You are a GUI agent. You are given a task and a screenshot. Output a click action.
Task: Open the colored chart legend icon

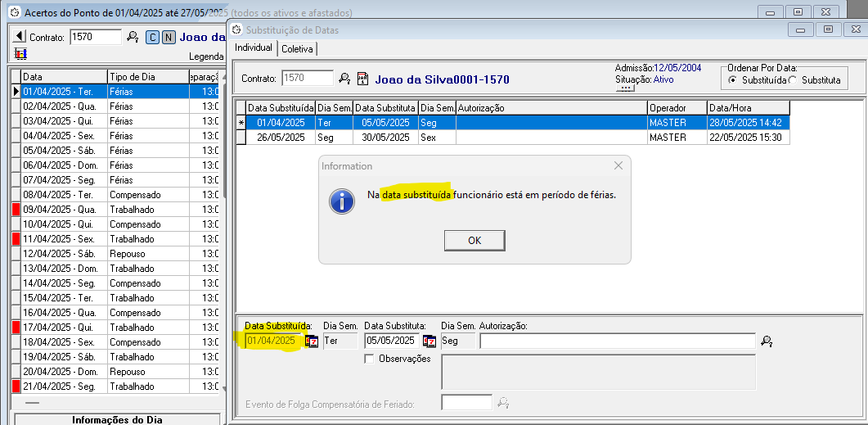pyautogui.click(x=20, y=54)
